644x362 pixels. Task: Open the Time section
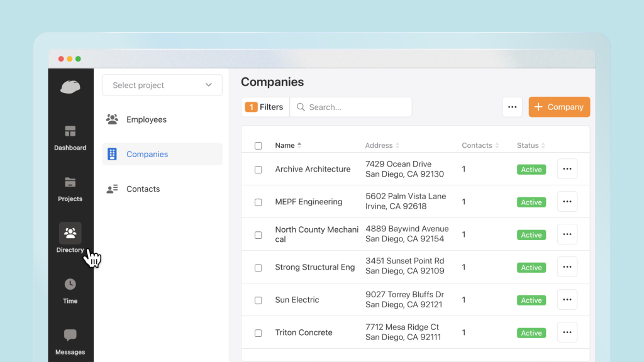click(70, 292)
